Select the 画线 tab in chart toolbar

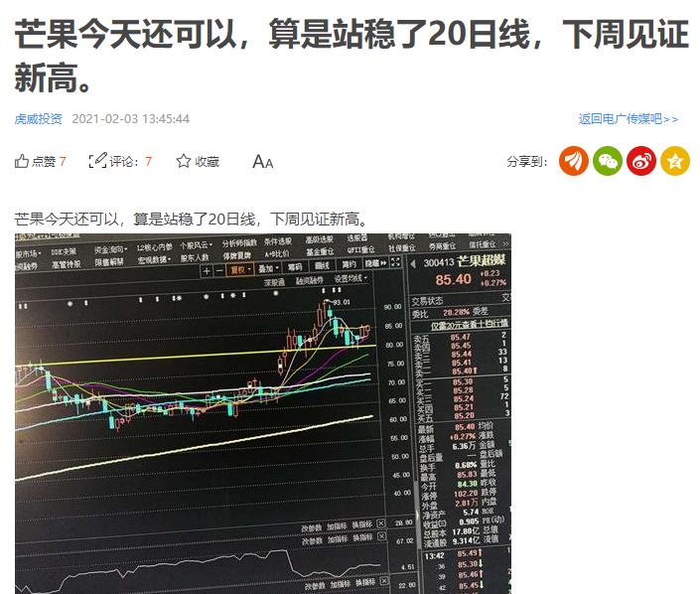tap(322, 266)
